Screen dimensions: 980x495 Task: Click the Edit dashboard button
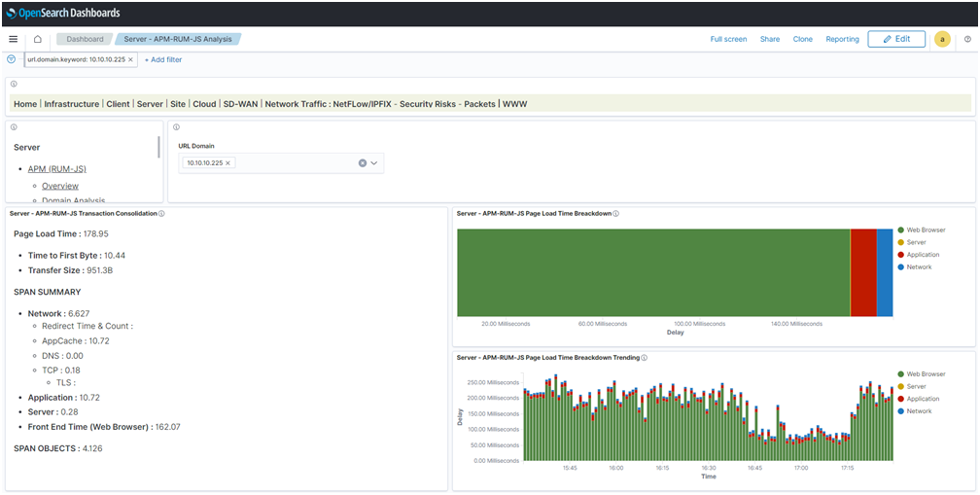(896, 39)
